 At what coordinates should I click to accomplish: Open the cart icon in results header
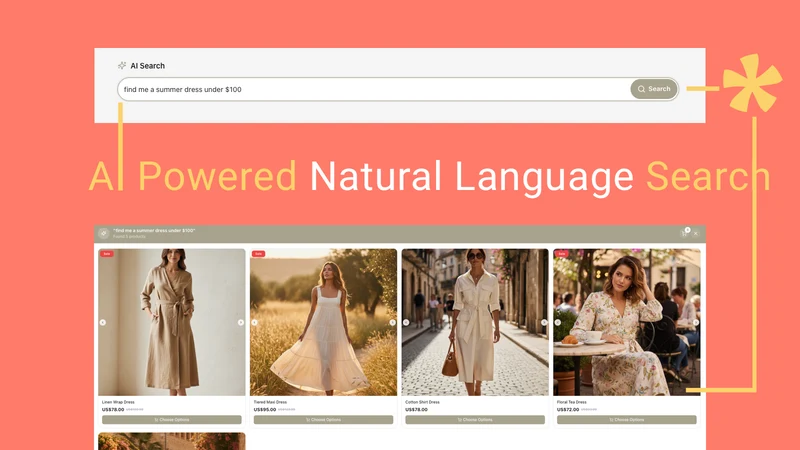[x=684, y=233]
